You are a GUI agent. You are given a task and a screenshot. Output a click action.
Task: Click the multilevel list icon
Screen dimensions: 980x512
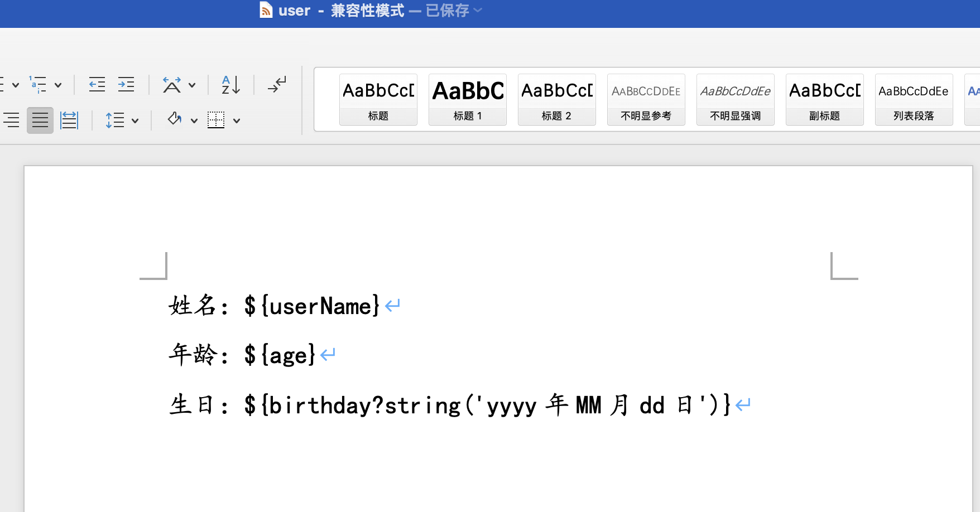pos(38,85)
